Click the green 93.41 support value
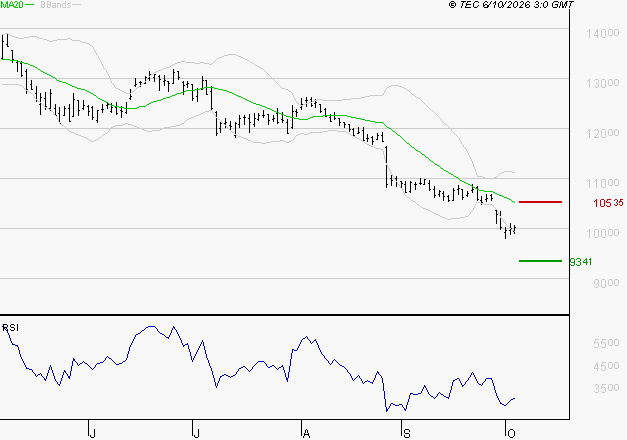The height and width of the screenshot is (440, 627). pyautogui.click(x=581, y=262)
